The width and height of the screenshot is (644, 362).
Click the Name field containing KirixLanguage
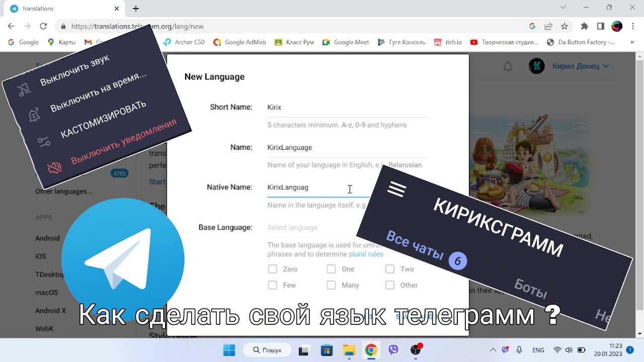coord(348,147)
